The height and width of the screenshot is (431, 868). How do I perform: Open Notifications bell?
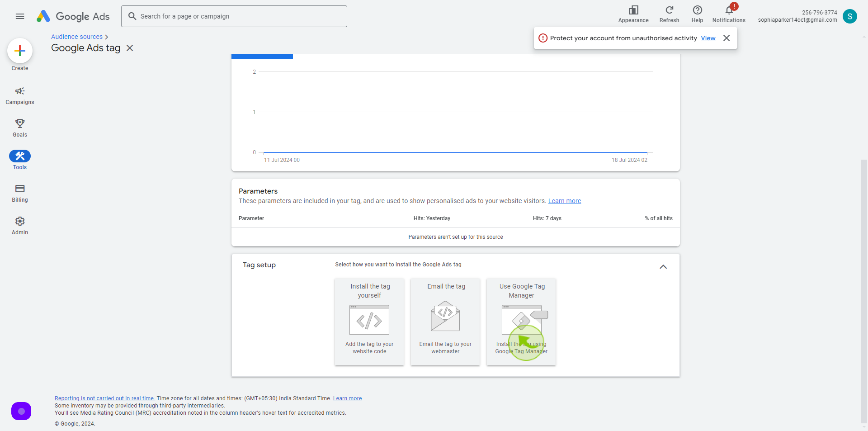point(729,14)
